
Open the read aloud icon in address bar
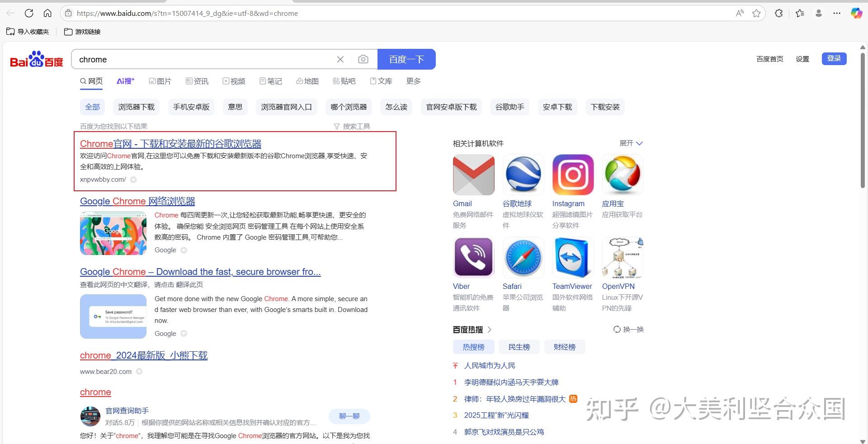740,13
